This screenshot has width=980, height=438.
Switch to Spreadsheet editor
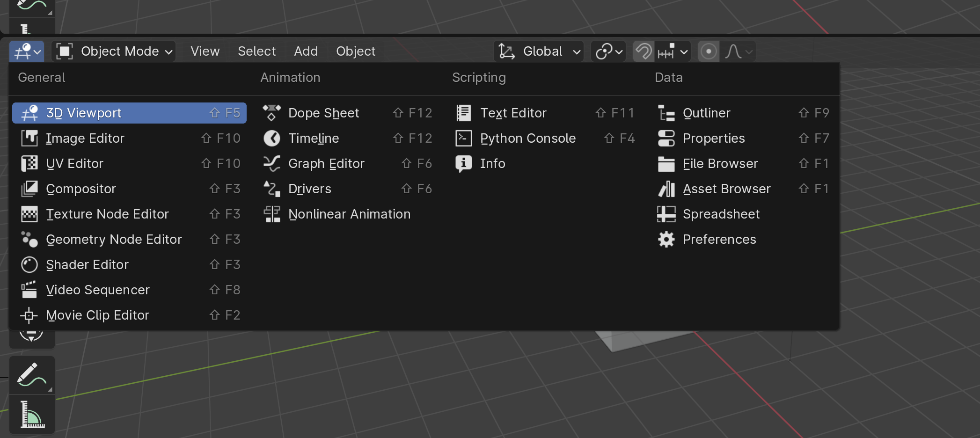[744, 214]
